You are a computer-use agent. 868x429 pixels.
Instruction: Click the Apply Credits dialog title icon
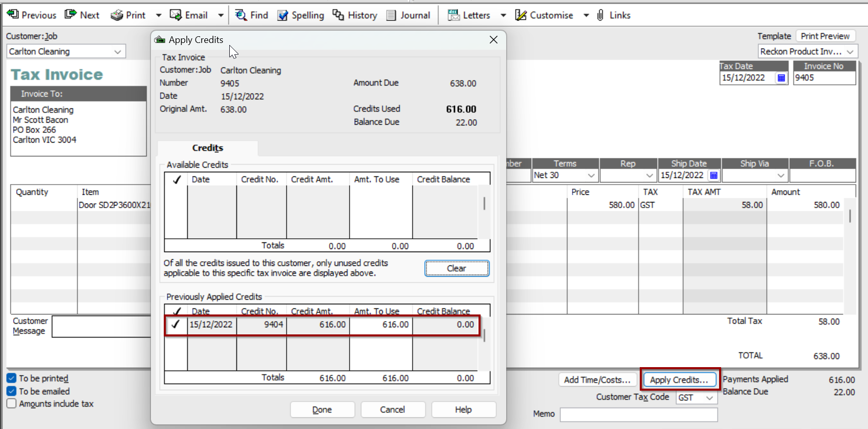pos(160,40)
